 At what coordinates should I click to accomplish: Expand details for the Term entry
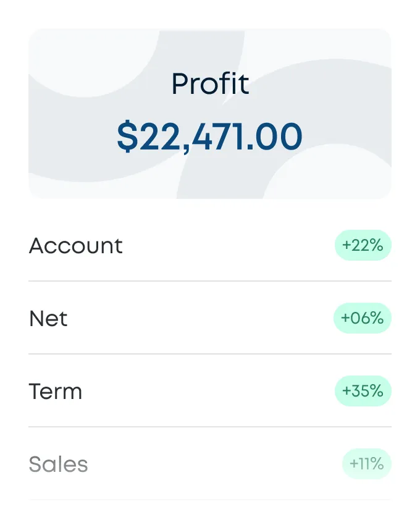210,391
